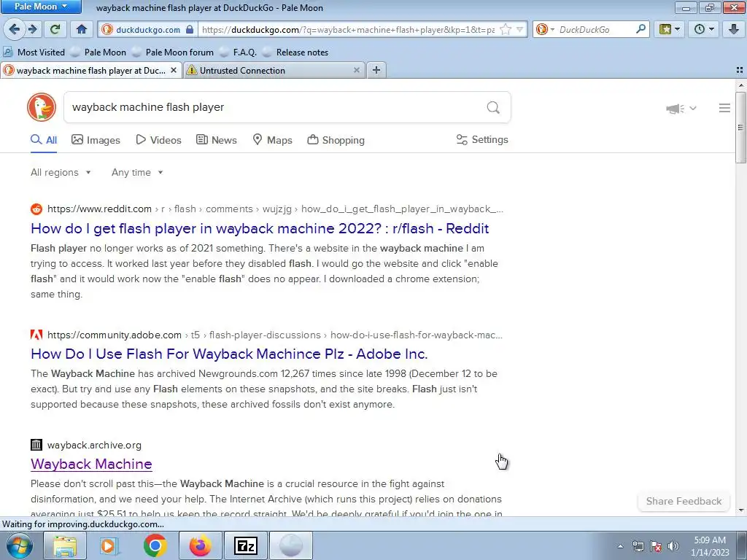The image size is (747, 560).
Task: Open the Wayback Machine result link
Action: [x=91, y=464]
